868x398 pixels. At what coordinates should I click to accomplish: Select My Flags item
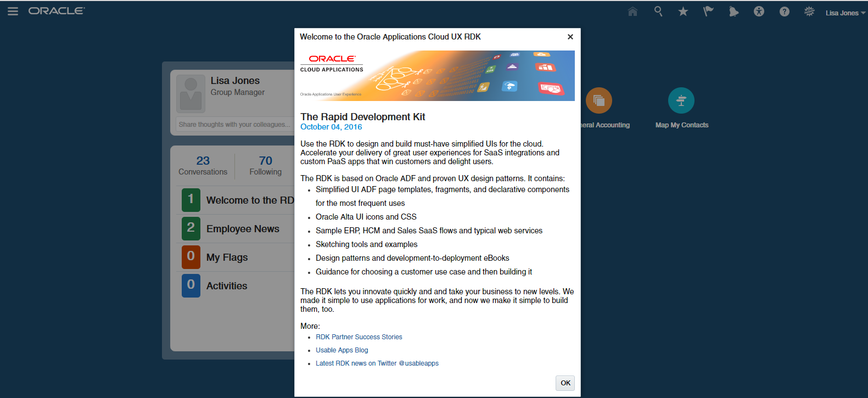point(227,257)
